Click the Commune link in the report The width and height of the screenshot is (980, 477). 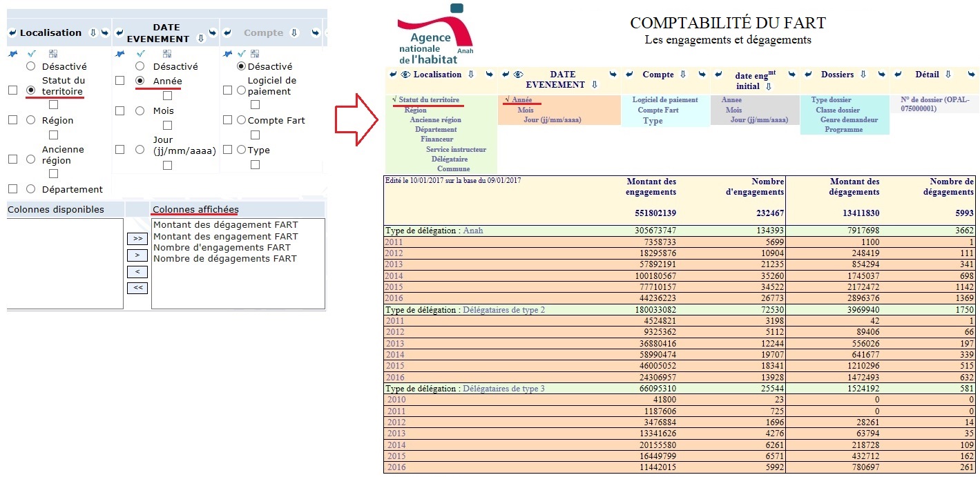point(453,168)
